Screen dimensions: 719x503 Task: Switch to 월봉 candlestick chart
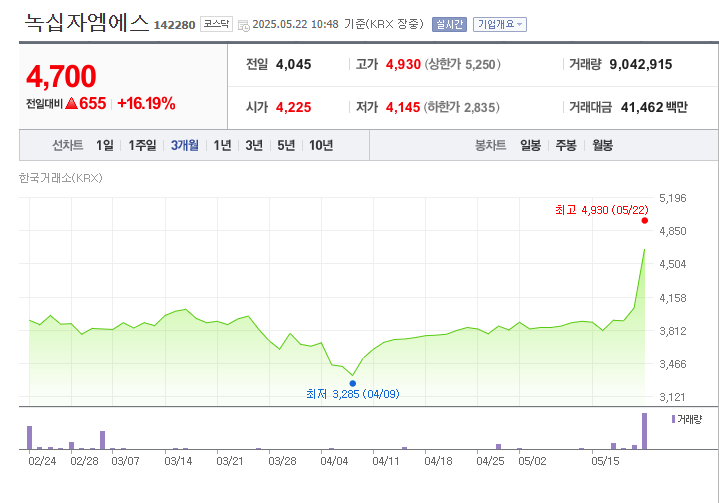(x=603, y=145)
